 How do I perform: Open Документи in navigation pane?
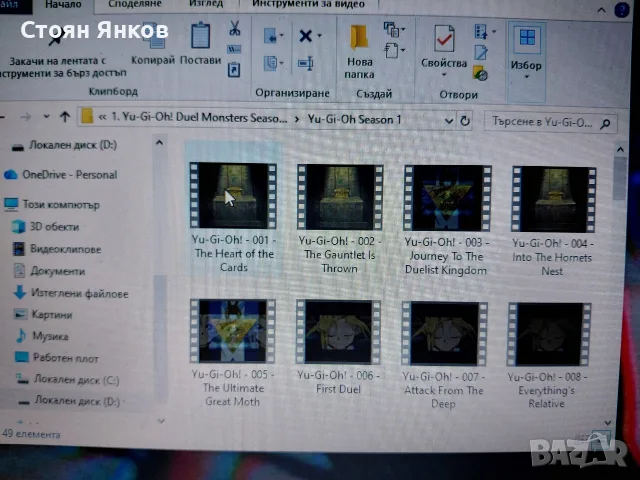point(50,271)
